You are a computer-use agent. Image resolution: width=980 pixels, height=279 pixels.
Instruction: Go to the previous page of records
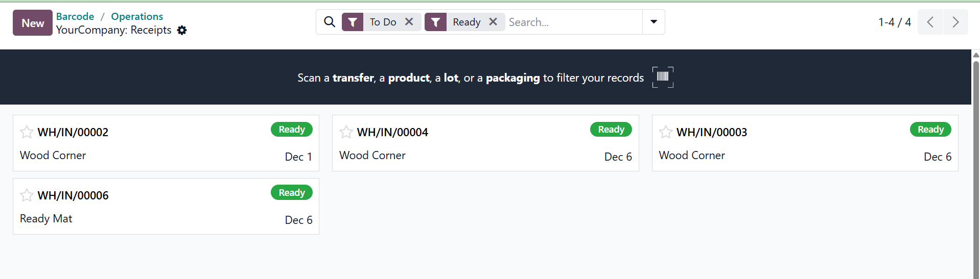coord(930,22)
